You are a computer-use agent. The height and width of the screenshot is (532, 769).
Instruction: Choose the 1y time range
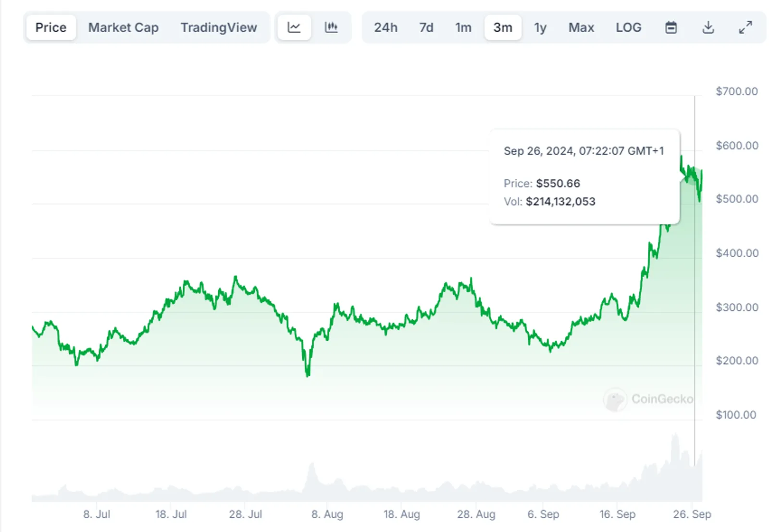[x=540, y=27]
